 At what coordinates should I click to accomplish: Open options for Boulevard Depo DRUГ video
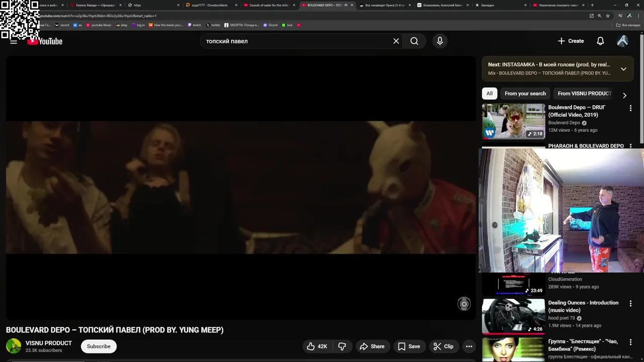coord(630,108)
